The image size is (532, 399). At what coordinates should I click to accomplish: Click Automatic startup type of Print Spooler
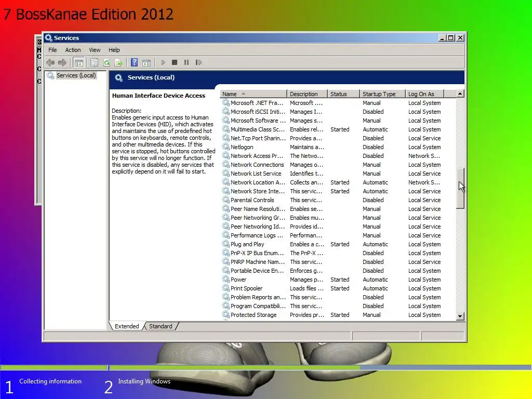(375, 288)
